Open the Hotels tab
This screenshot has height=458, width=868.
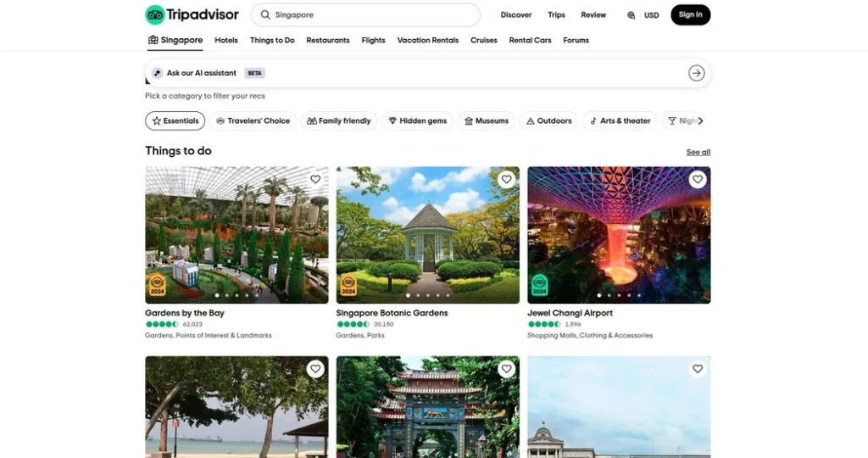(x=225, y=41)
